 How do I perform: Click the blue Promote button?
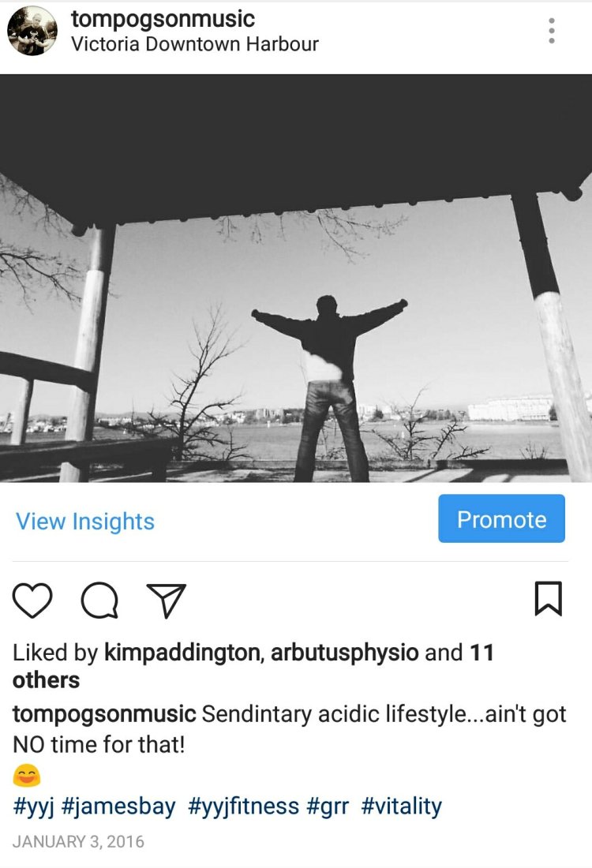(x=502, y=518)
